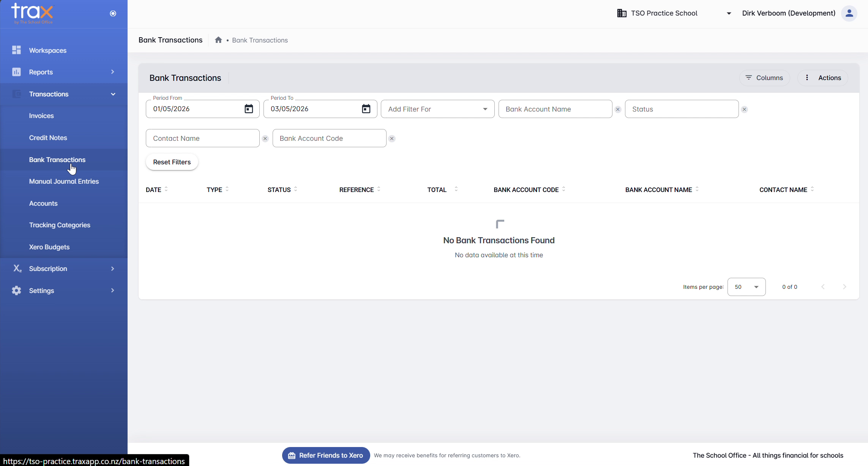
Task: Open the Columns chooser
Action: [764, 78]
